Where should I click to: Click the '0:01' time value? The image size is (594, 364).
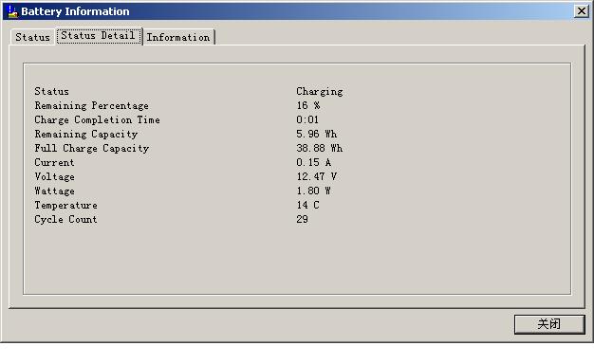[307, 119]
